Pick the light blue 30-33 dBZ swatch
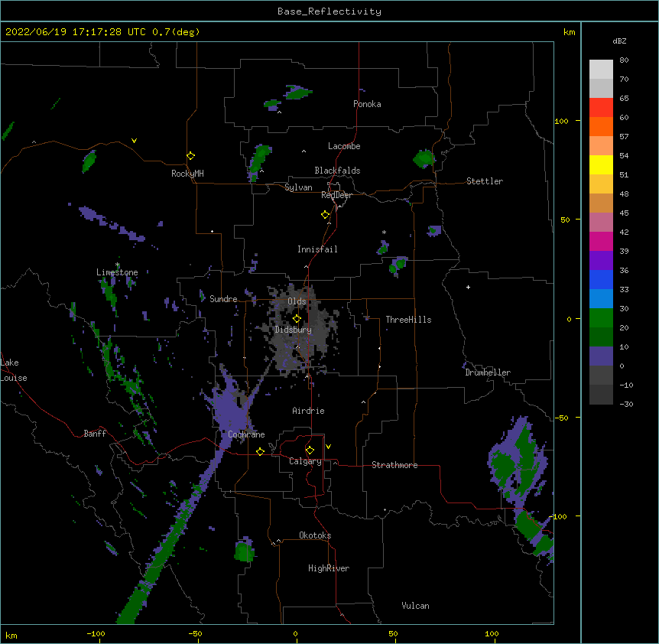 coord(601,299)
